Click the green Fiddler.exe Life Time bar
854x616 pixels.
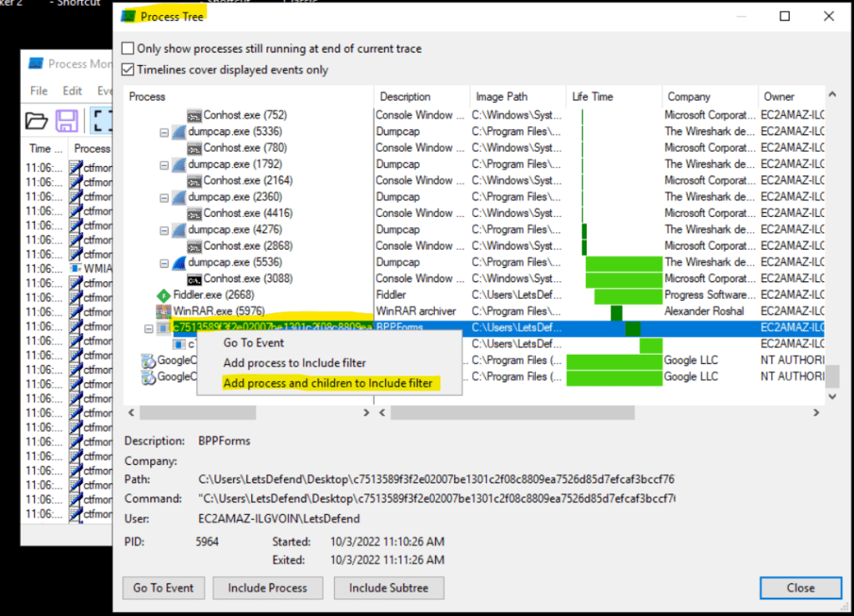point(628,295)
